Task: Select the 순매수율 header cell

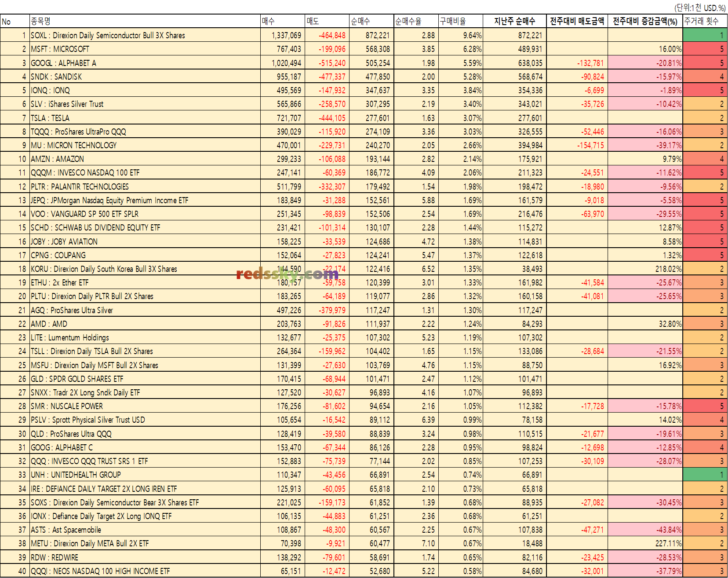Action: point(416,21)
